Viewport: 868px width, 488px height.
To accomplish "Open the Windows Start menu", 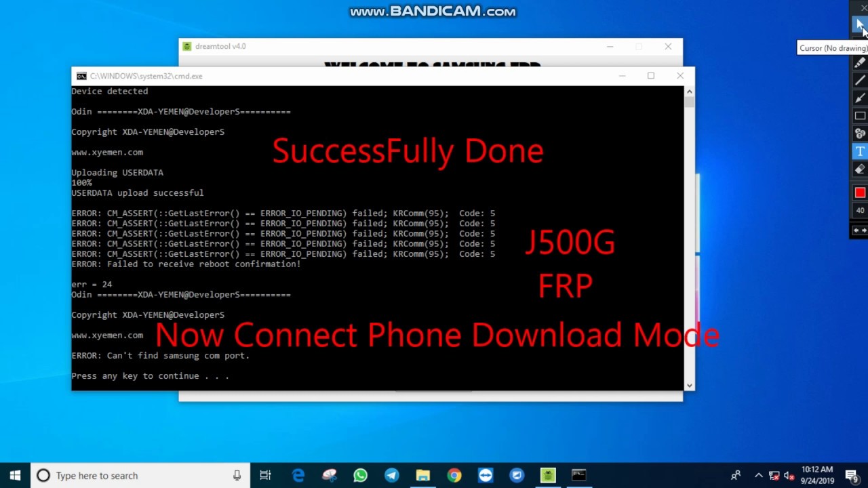I will click(x=15, y=476).
